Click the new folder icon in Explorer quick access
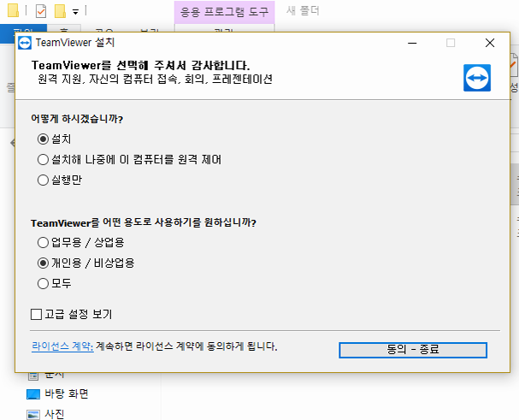The image size is (519, 420). (60, 11)
